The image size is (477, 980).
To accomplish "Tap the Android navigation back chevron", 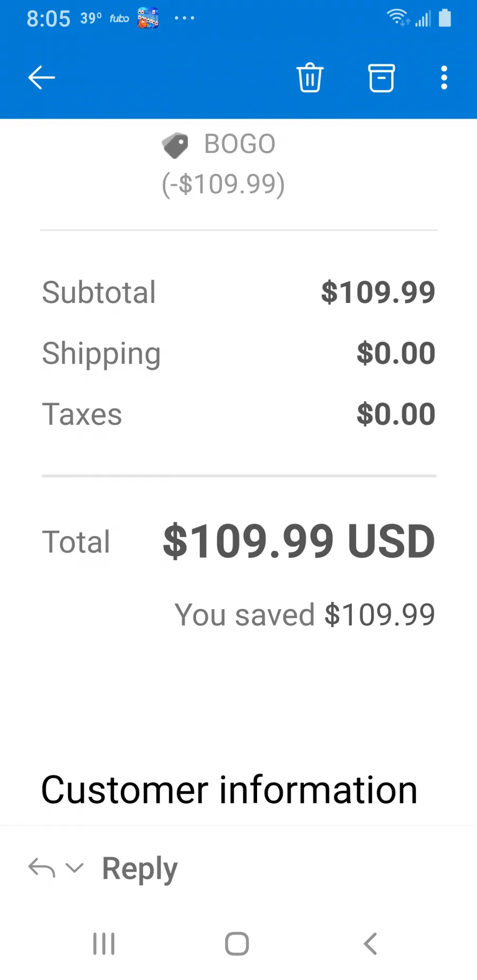I will click(x=370, y=943).
